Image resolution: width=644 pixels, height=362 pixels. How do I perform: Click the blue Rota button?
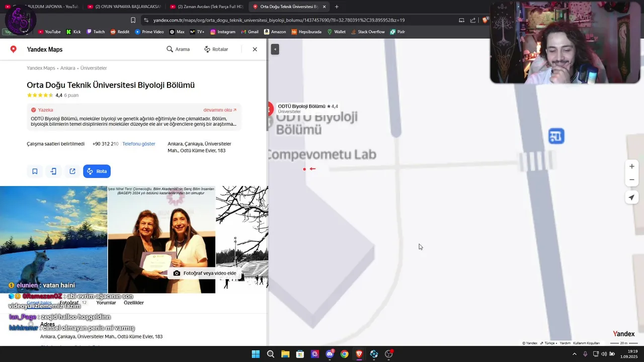(x=97, y=171)
